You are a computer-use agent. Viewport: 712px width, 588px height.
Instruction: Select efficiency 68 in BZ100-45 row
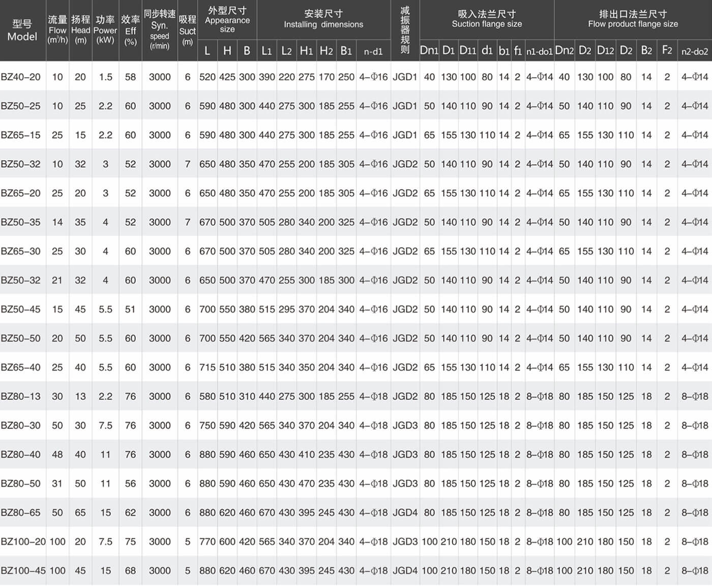click(130, 570)
